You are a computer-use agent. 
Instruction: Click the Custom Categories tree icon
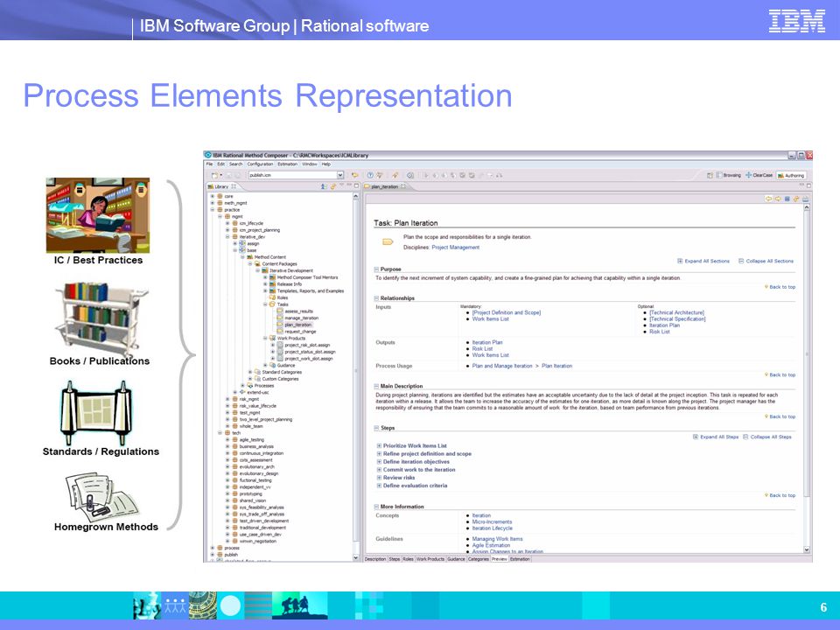pos(257,379)
